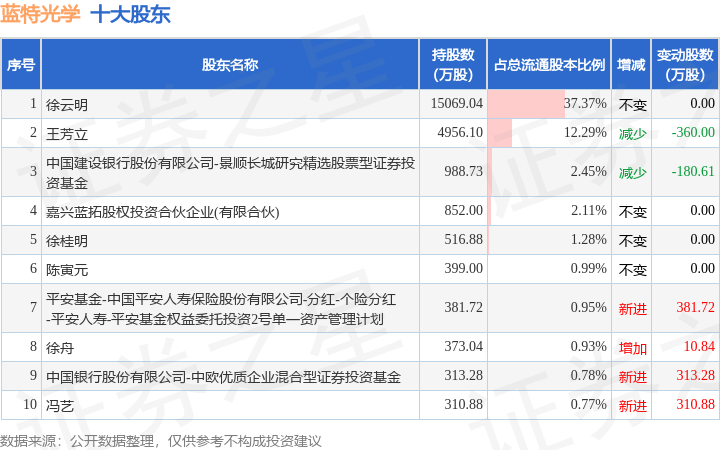The width and height of the screenshot is (720, 450).
Task: Click the 变动股数(万股) column header
Action: [x=685, y=65]
